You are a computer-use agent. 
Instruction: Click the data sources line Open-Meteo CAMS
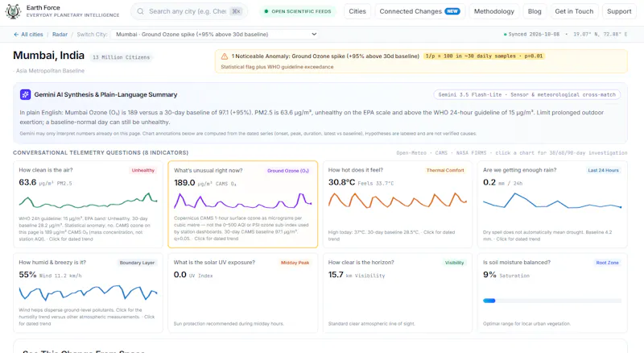pyautogui.click(x=512, y=153)
